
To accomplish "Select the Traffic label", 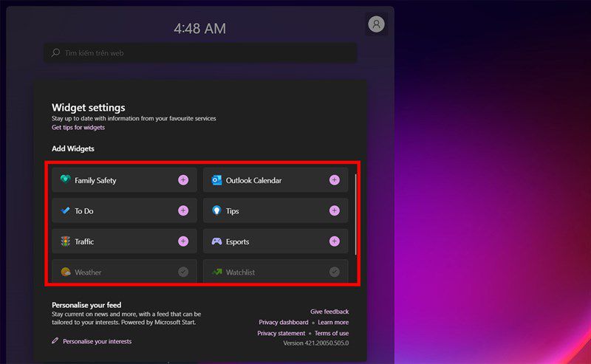I will pos(84,241).
